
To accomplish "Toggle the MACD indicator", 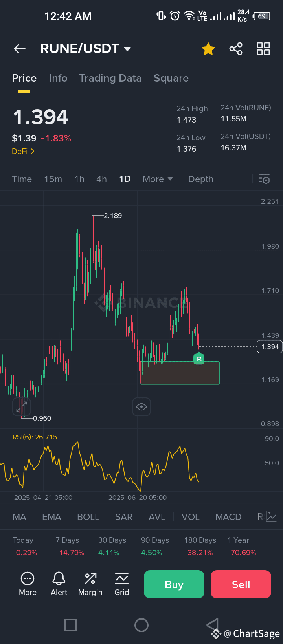I will coord(228,517).
